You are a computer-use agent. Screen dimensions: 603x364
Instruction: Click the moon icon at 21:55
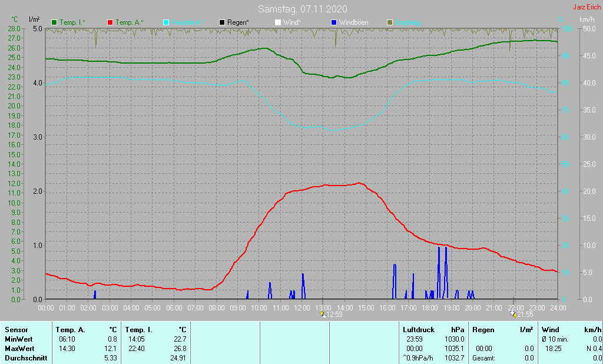click(x=513, y=315)
